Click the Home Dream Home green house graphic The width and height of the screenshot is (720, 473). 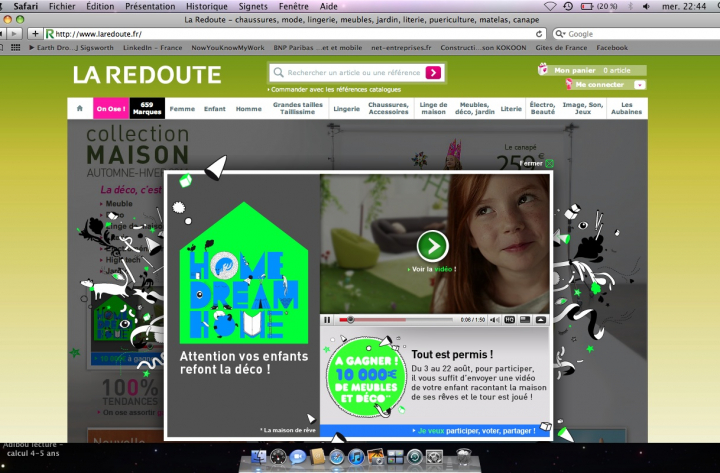(244, 273)
